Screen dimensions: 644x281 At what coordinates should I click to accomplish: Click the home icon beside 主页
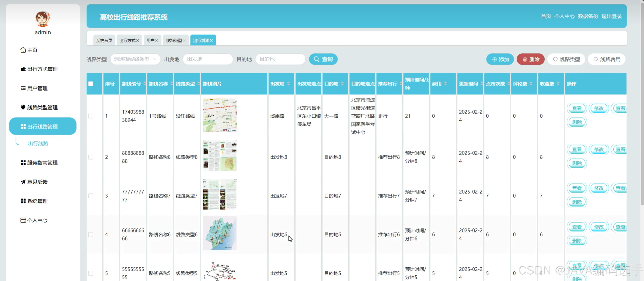pos(23,50)
